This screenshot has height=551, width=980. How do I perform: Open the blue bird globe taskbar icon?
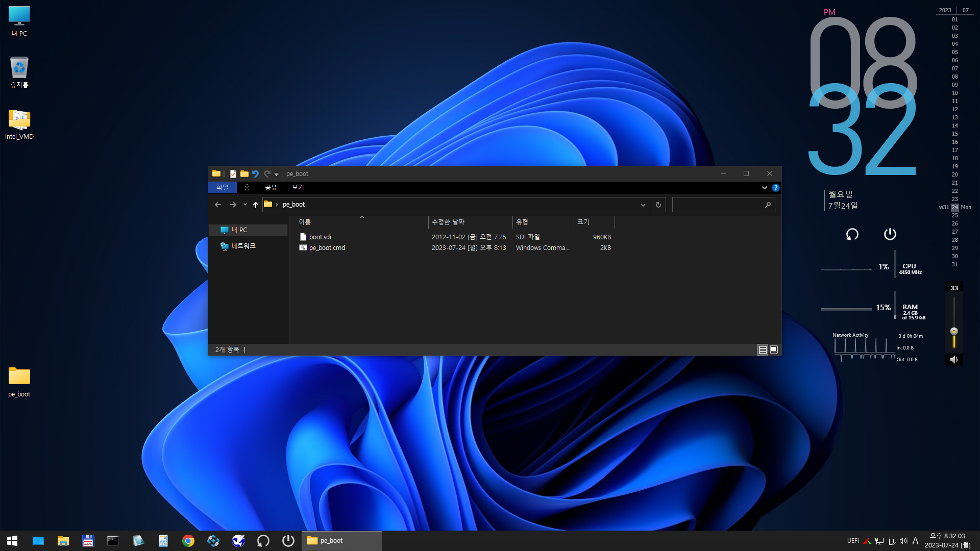pyautogui.click(x=238, y=541)
